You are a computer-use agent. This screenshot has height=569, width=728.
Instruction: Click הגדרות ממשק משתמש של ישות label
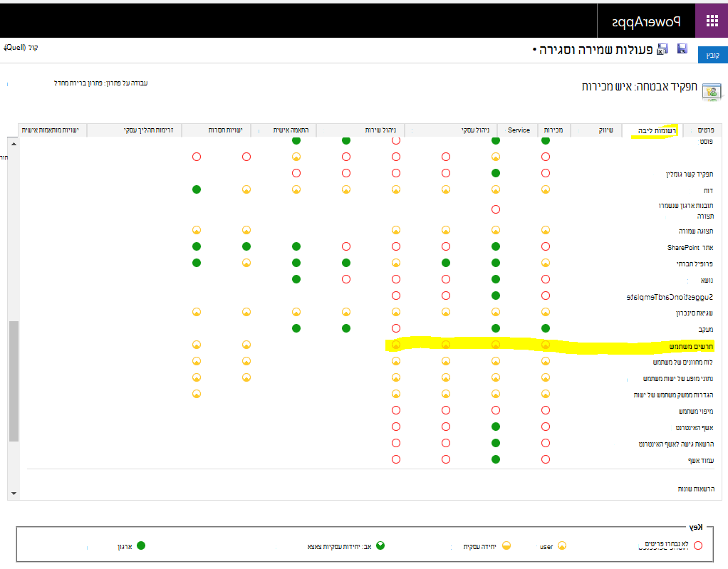pos(673,395)
